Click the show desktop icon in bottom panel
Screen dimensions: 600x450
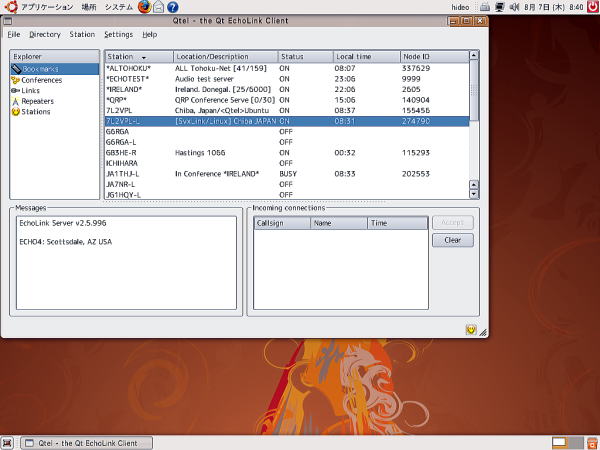[9, 442]
